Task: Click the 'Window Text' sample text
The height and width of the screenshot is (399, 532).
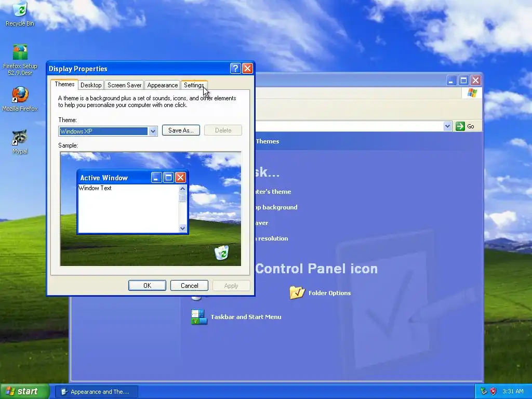Action: tap(95, 188)
